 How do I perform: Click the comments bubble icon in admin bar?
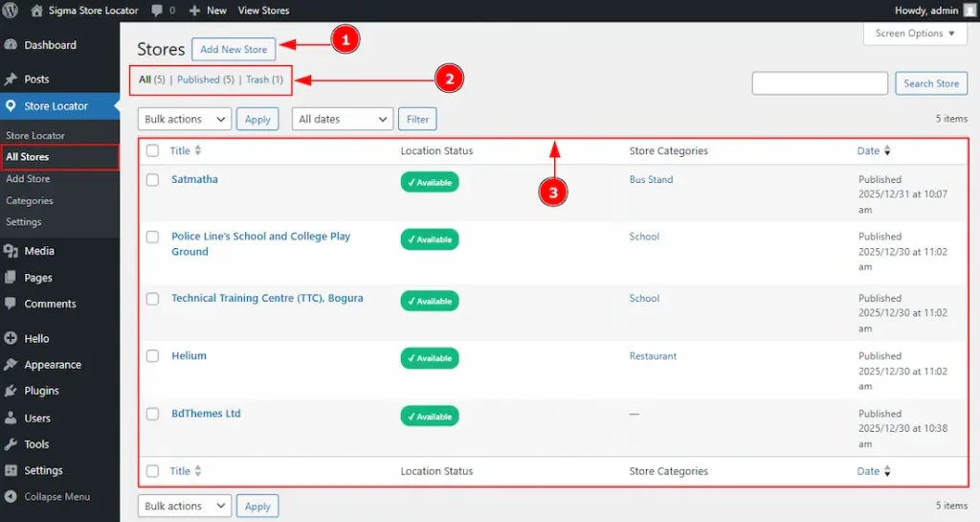point(157,11)
